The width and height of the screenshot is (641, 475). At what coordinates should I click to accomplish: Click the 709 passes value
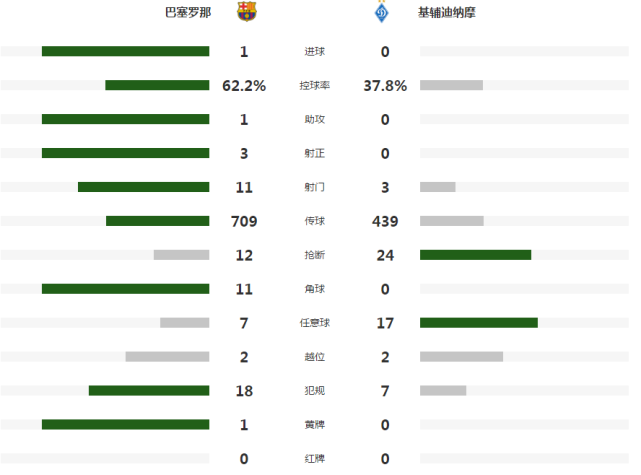tap(244, 221)
